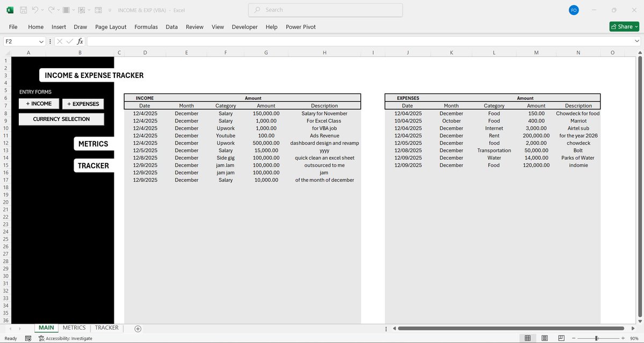Open the Power Pivot ribbon tab
Viewport: 644px width, 343px height.
301,27
